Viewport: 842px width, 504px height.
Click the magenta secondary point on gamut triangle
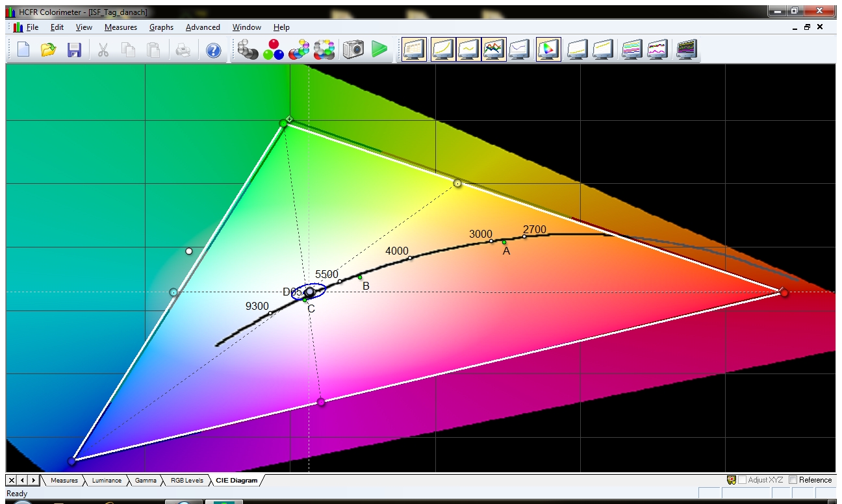(x=321, y=402)
